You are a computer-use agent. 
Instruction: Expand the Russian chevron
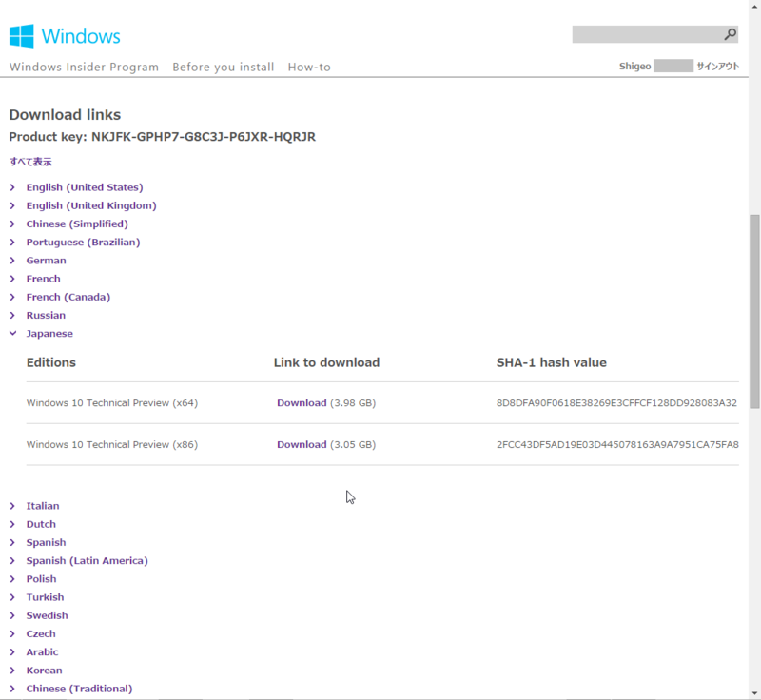(12, 316)
